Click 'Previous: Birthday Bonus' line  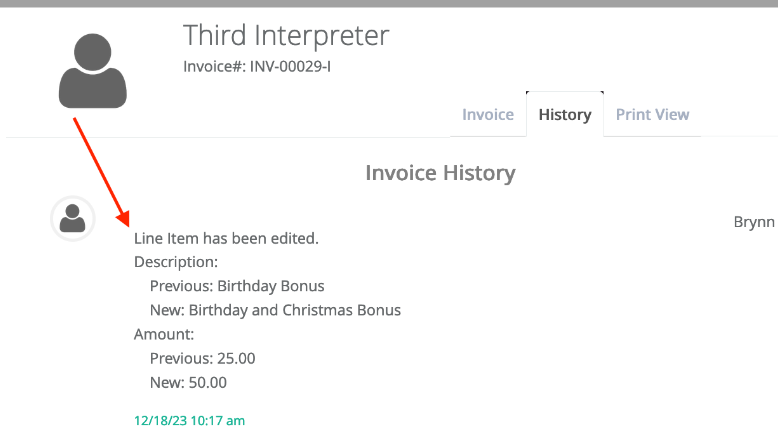coord(237,286)
